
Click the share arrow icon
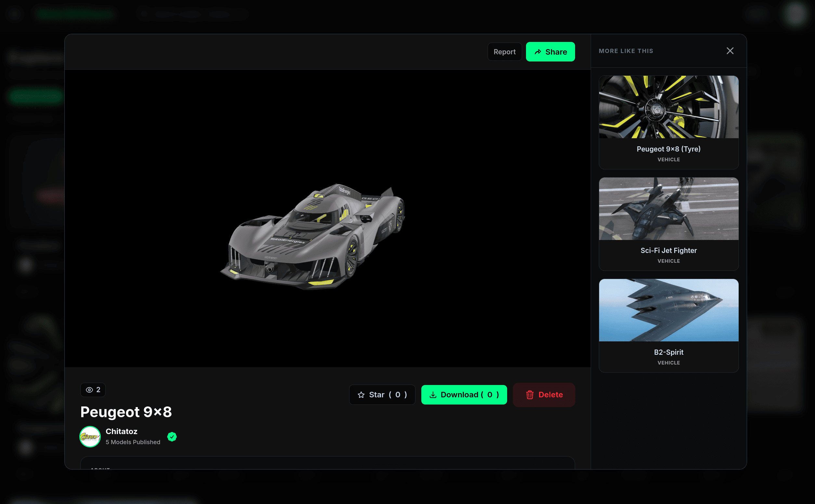pyautogui.click(x=537, y=52)
